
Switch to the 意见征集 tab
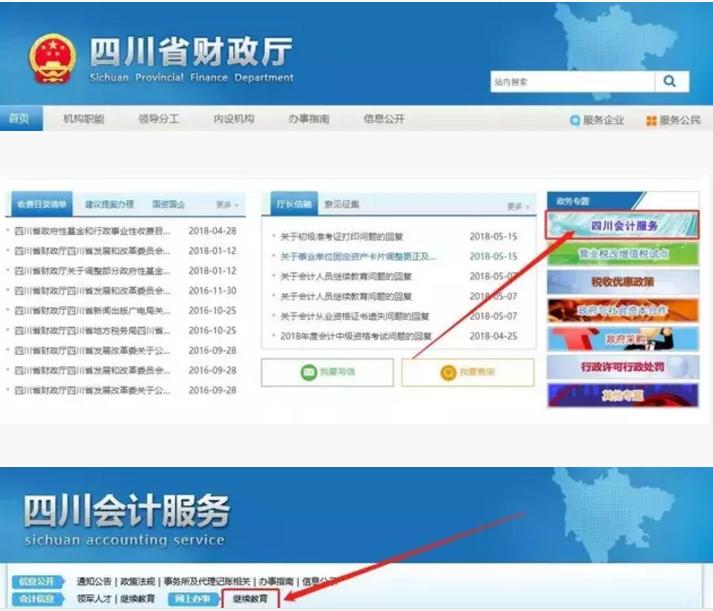342,205
